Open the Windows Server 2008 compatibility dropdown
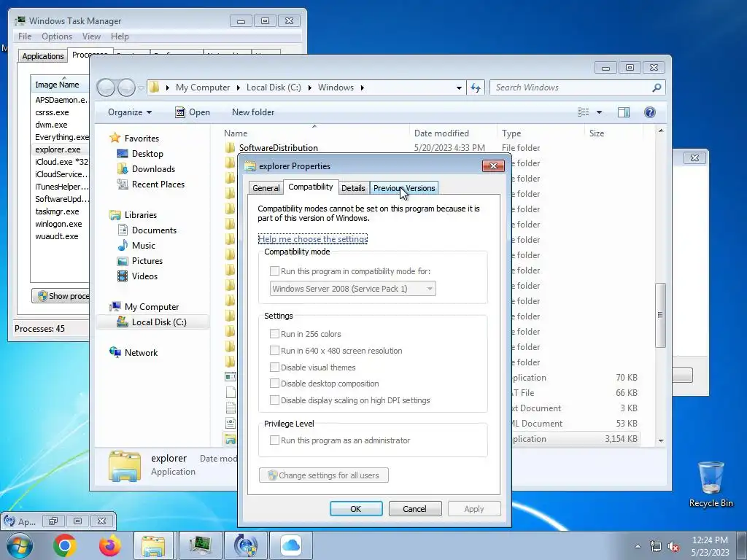The image size is (747, 560). [352, 289]
